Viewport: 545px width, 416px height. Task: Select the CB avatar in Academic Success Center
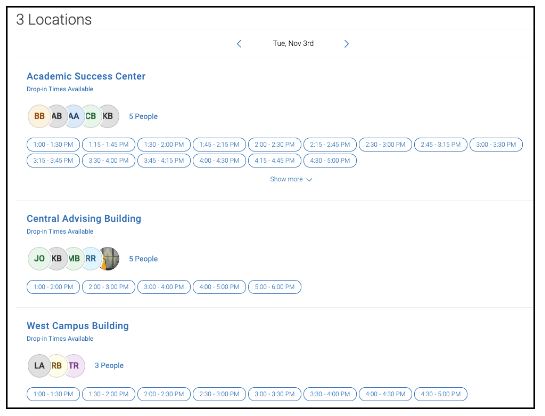pyautogui.click(x=91, y=116)
